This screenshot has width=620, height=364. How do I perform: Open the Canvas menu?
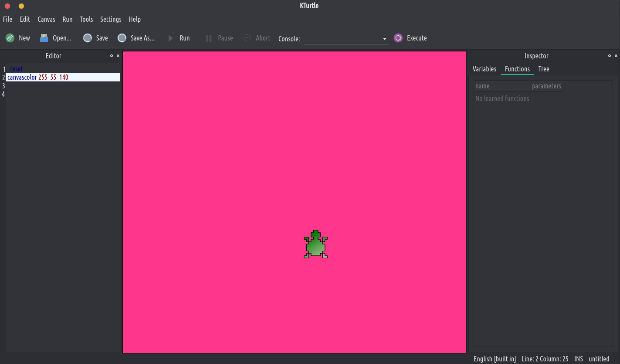click(x=46, y=19)
